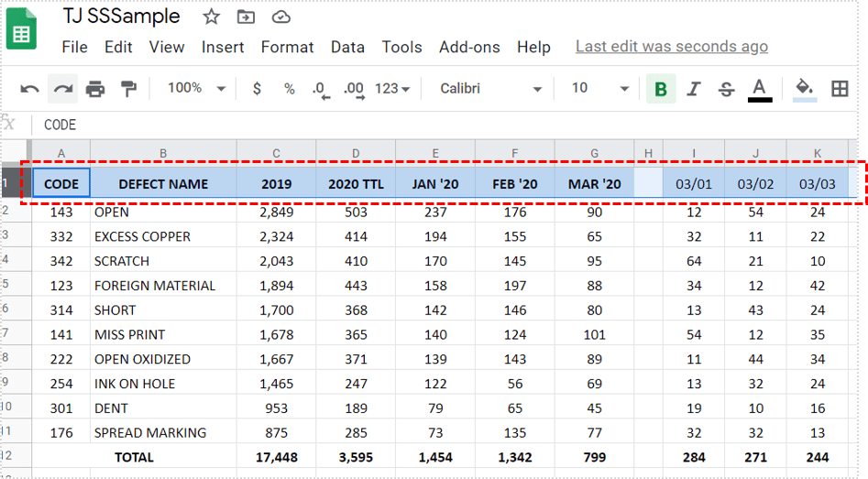Toggle italic text formatting
868x479 pixels.
pyautogui.click(x=694, y=89)
